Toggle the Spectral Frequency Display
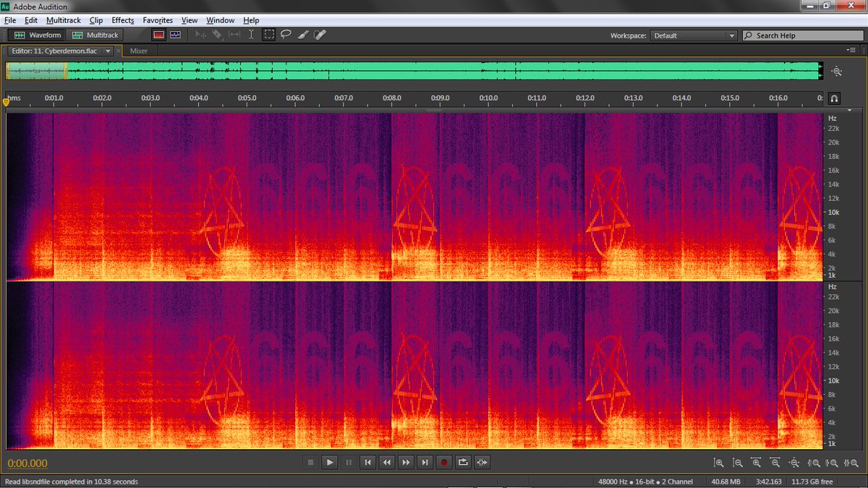The image size is (868, 488). tap(158, 35)
